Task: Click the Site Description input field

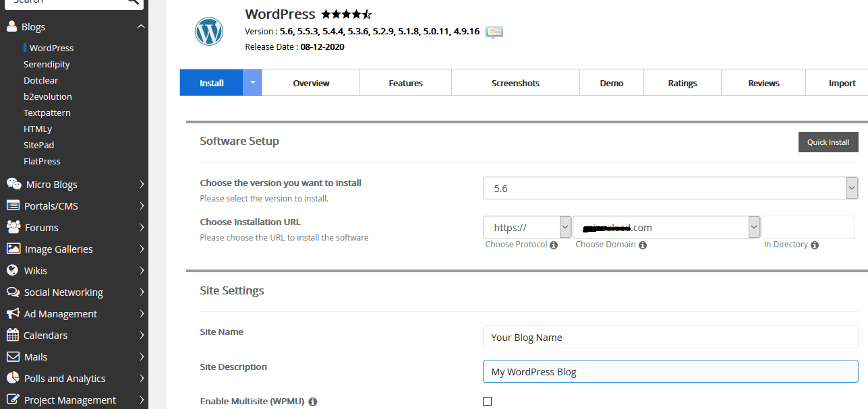Action: [670, 371]
